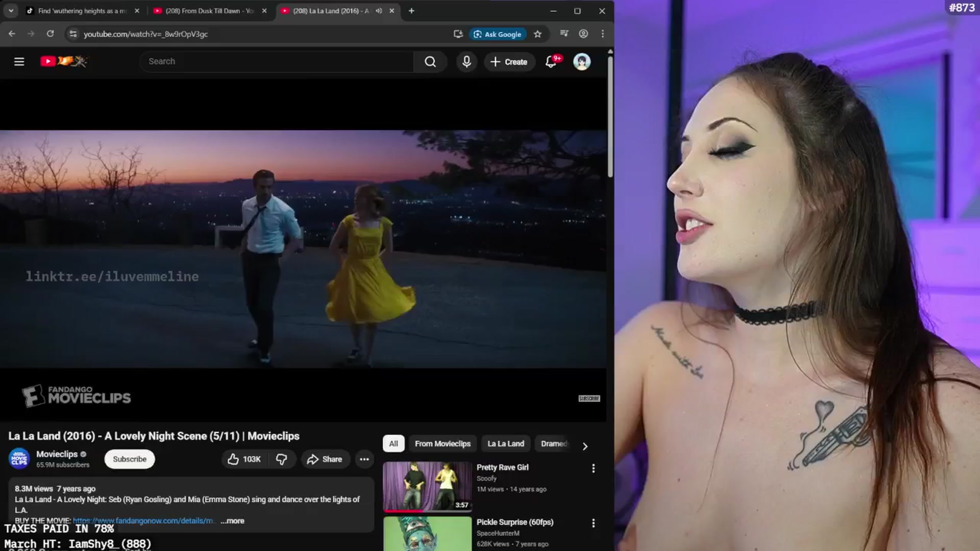Viewport: 980px width, 551px height.
Task: Open Chrome profile icon
Action: [x=583, y=34]
